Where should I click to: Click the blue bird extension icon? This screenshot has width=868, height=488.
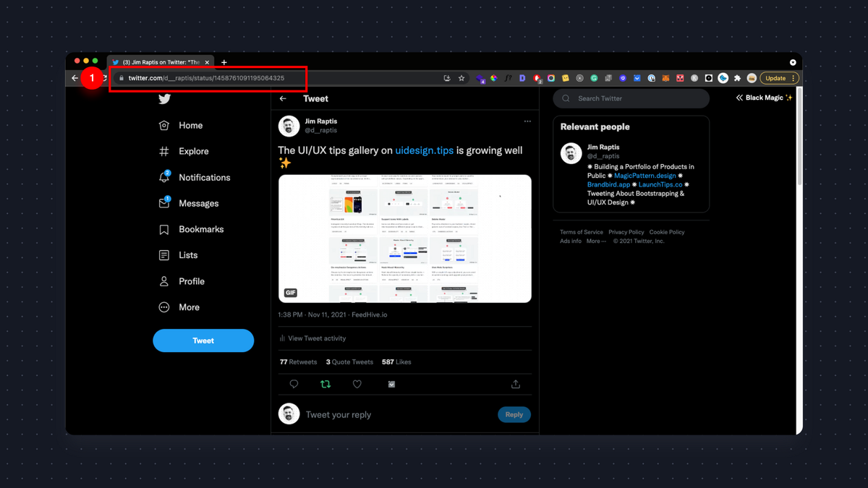[723, 78]
